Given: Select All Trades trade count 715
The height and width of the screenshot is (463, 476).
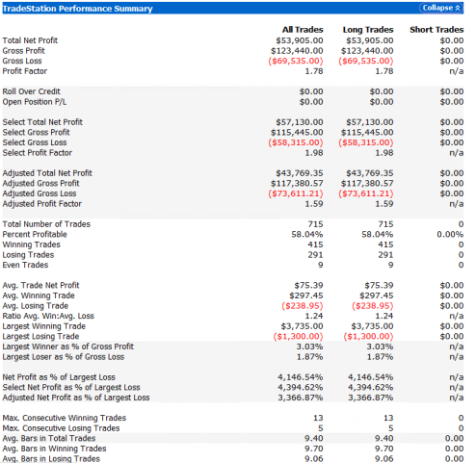Looking at the screenshot, I should pyautogui.click(x=315, y=224).
